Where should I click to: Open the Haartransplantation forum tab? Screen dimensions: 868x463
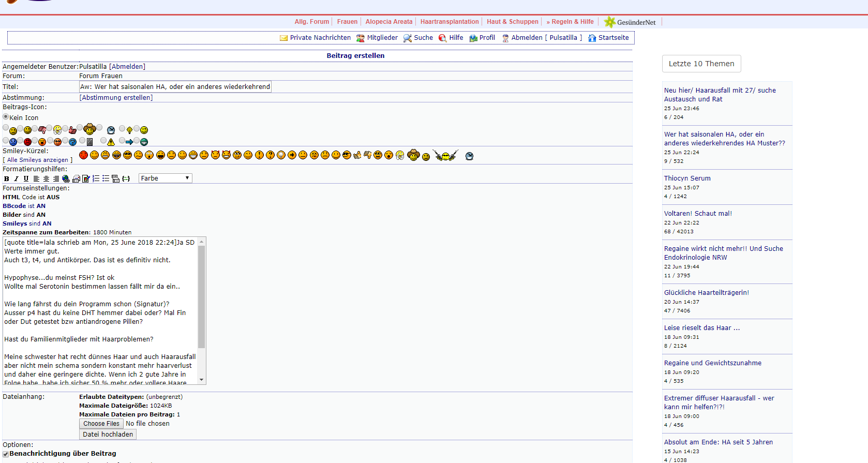point(449,22)
